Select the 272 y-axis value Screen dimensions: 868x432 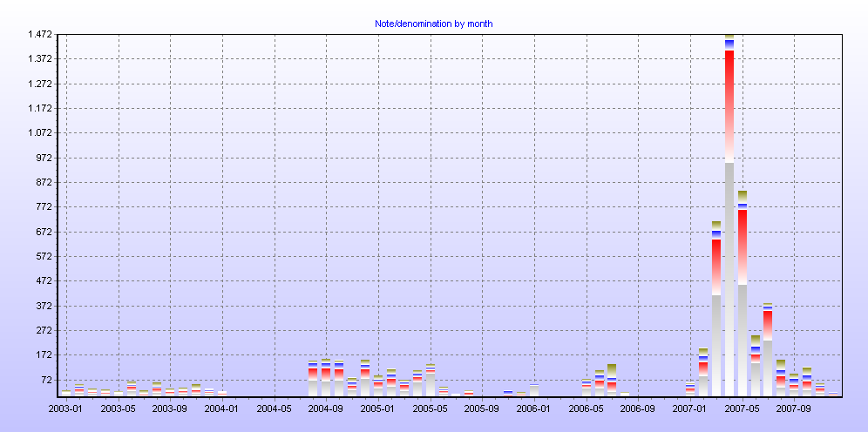coord(44,330)
